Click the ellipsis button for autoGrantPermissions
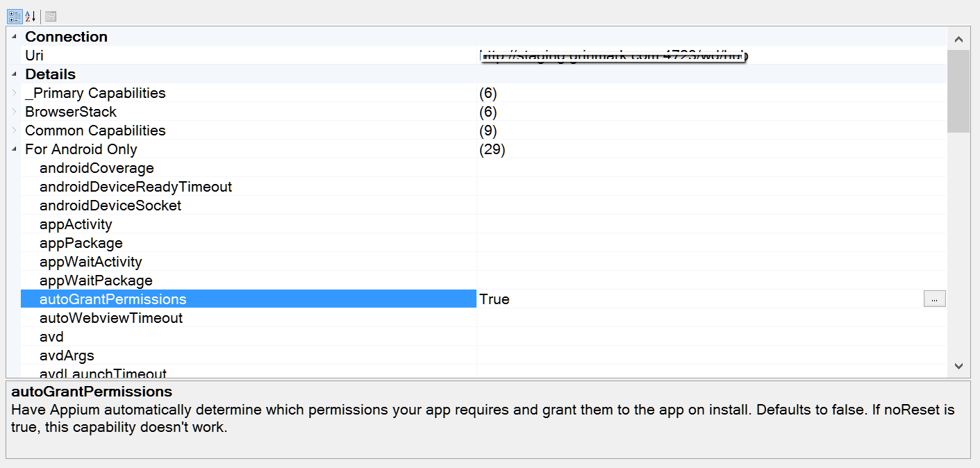 [x=934, y=299]
